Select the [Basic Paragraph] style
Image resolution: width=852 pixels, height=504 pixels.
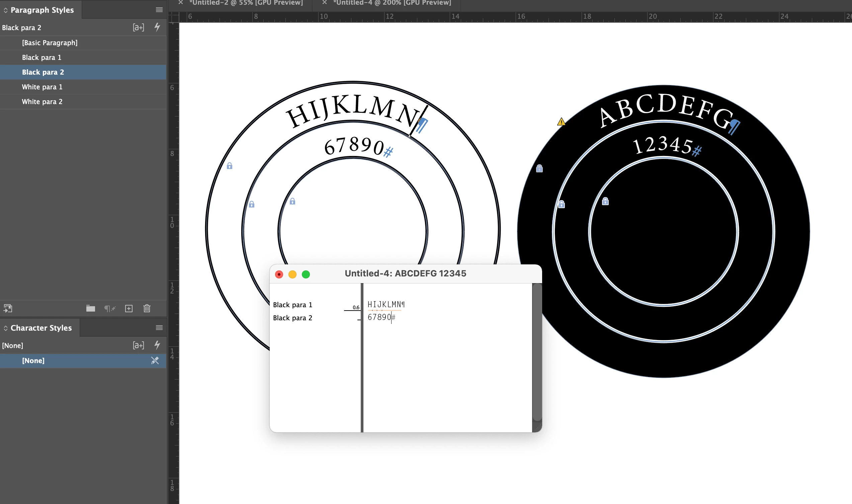pos(50,43)
